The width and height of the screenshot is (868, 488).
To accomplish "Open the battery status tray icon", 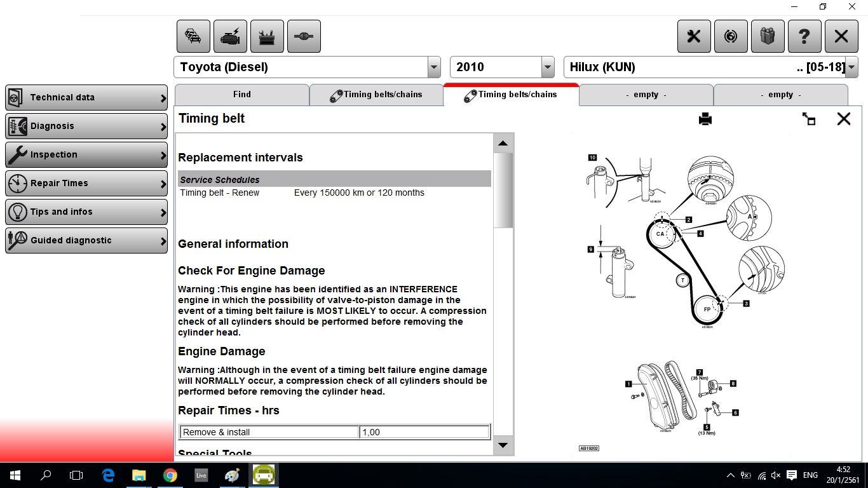I will point(746,475).
